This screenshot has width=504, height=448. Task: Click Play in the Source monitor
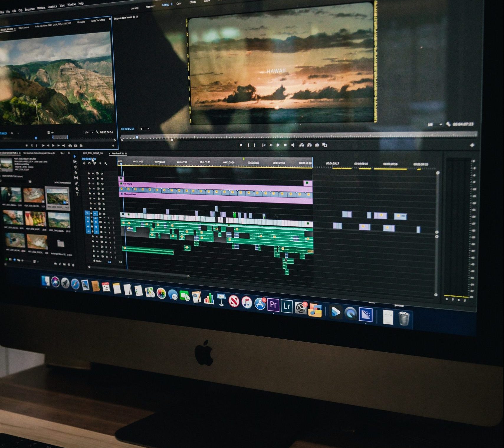53,145
